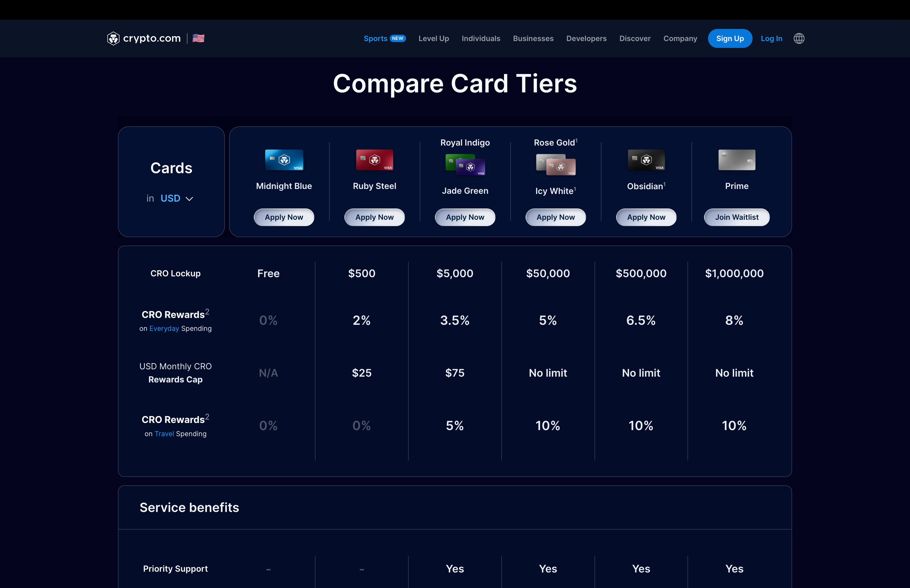This screenshot has height=588, width=910.
Task: Click the 2% everyday rewards value
Action: pos(362,320)
